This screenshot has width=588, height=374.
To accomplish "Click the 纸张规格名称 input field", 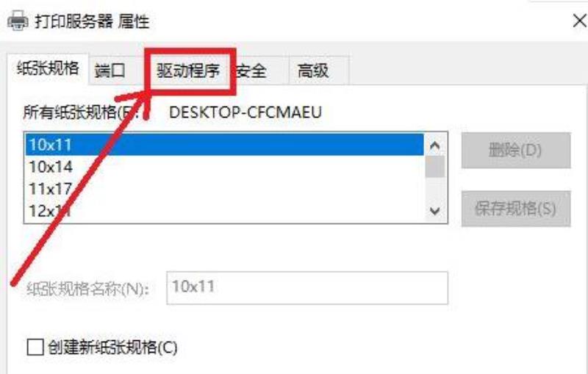I will coord(307,288).
